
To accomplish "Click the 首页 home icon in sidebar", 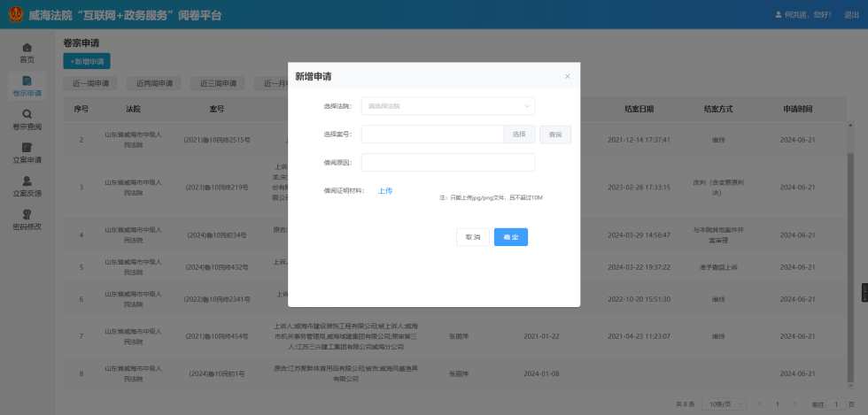I will [x=27, y=47].
